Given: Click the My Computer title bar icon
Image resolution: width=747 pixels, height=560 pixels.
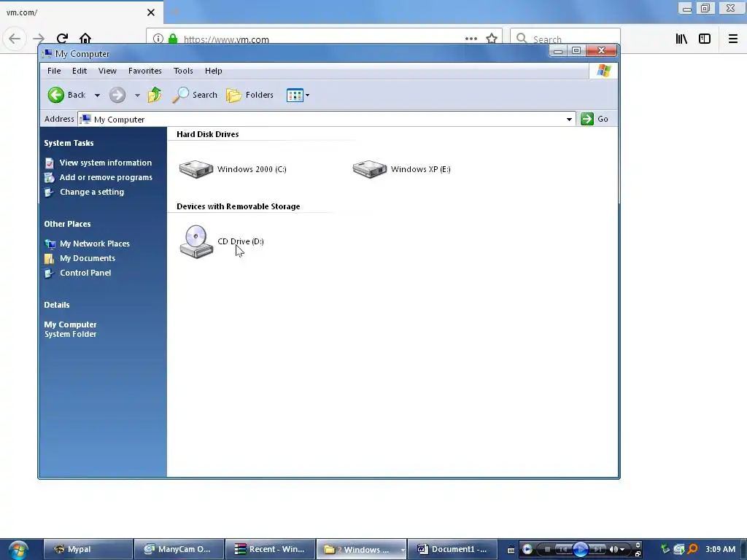Looking at the screenshot, I should tap(47, 53).
